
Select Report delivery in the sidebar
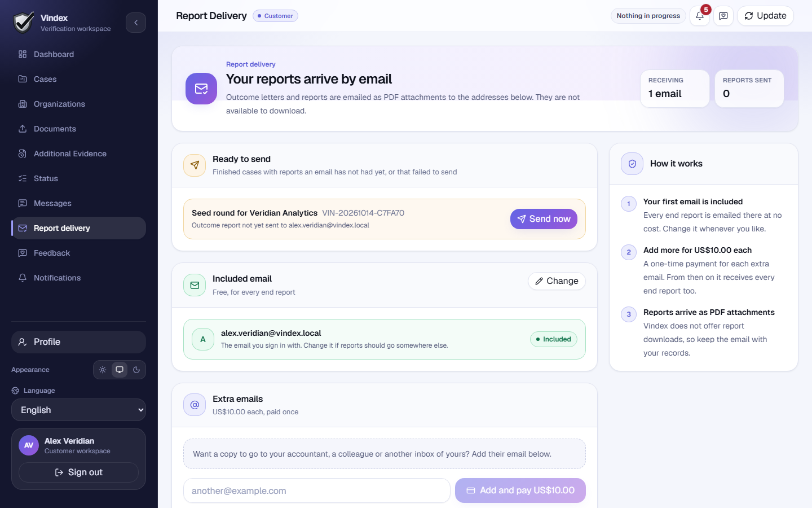pos(78,228)
